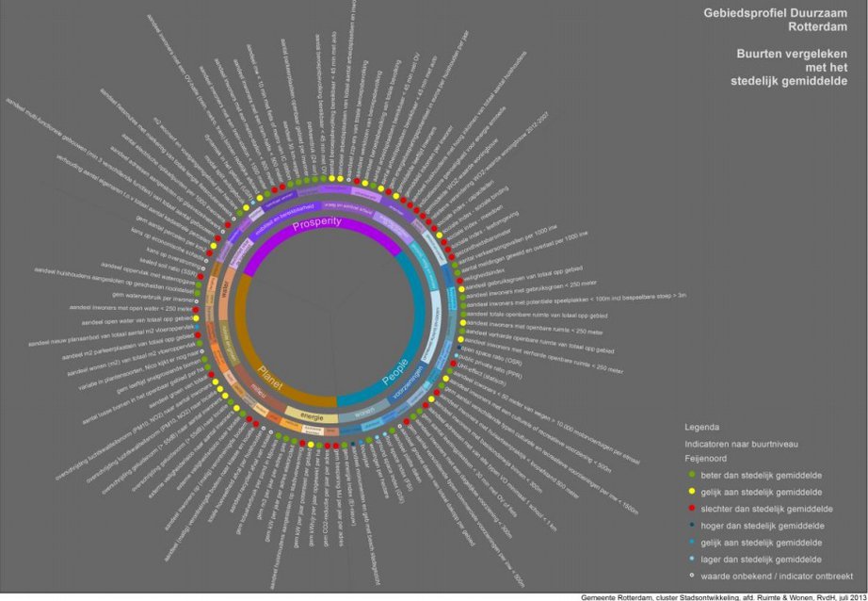Click the green dot beside aandeel totale openbare ruimte
The image size is (868, 601).
[463, 314]
